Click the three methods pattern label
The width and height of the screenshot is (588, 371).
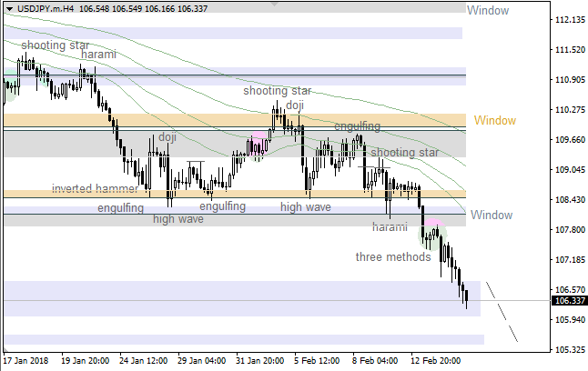[x=393, y=257]
